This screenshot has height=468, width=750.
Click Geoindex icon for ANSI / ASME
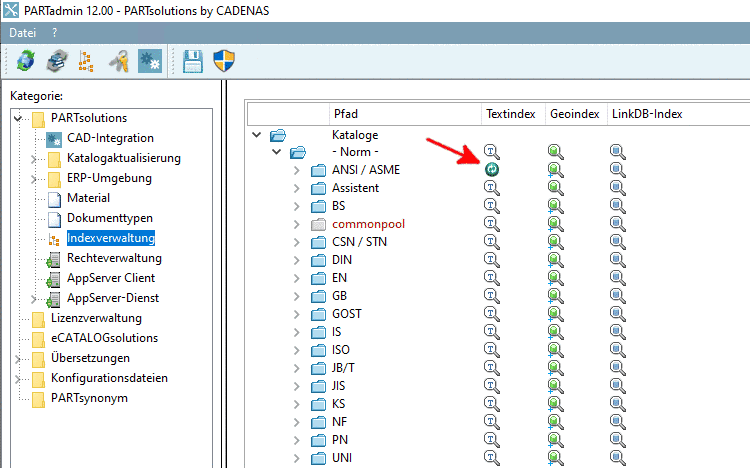pyautogui.click(x=555, y=170)
